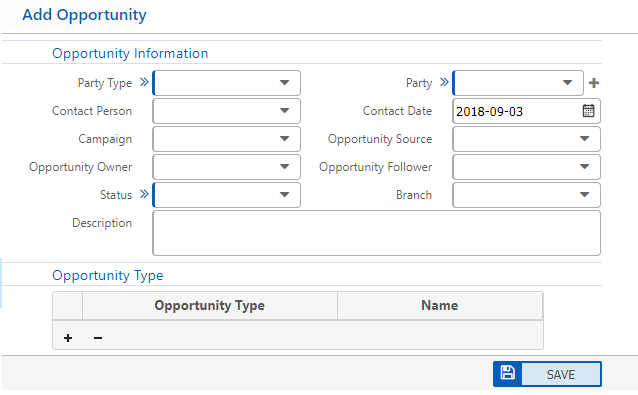Click the double chevron next to Party
This screenshot has width=638, height=395.
coord(444,82)
